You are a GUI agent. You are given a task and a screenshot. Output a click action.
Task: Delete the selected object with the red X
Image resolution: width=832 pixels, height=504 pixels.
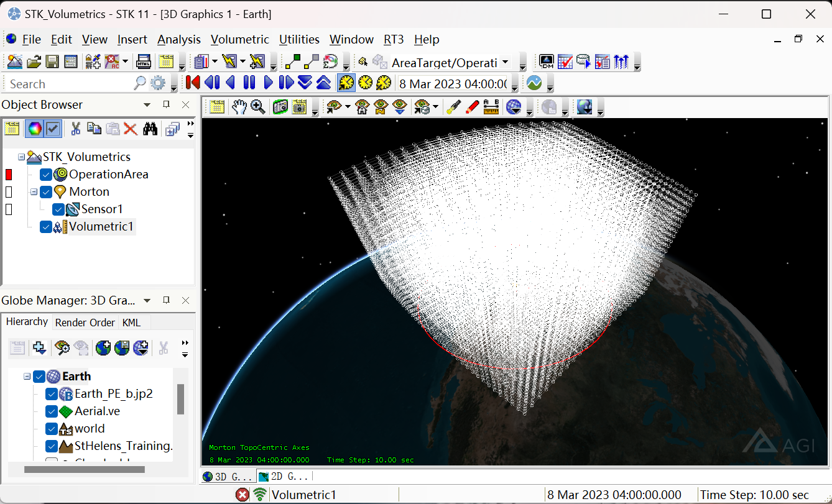coord(130,129)
